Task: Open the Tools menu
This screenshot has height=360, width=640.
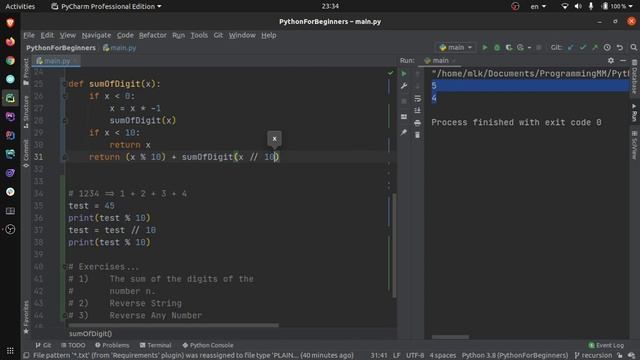Action: [199, 35]
